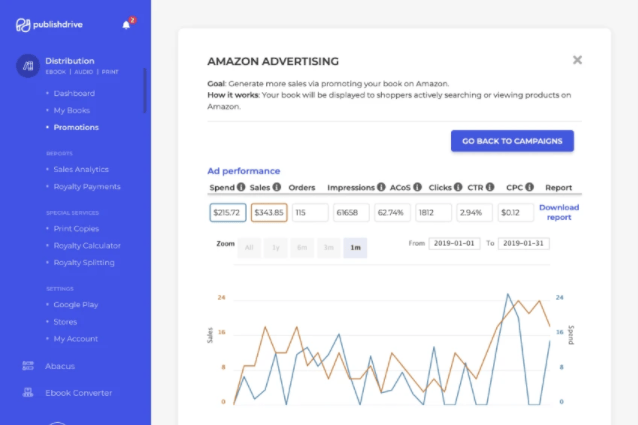Open Ebook Converter section
Screen dimensions: 638x425
click(x=79, y=393)
